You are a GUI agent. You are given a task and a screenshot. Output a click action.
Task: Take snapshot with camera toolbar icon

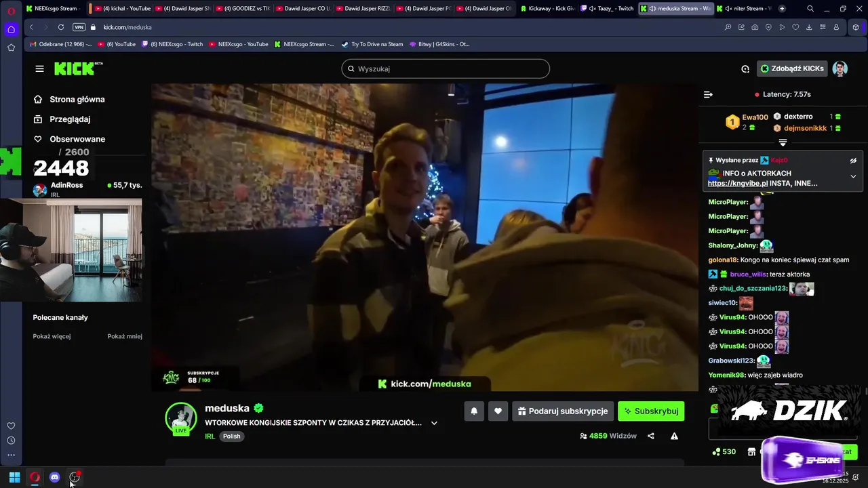[755, 27]
